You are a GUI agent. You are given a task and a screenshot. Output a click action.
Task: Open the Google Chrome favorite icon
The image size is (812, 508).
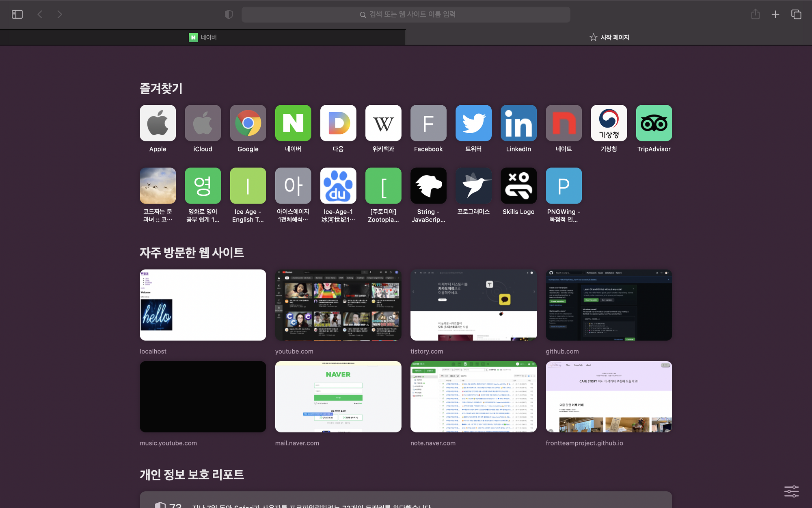pyautogui.click(x=248, y=123)
